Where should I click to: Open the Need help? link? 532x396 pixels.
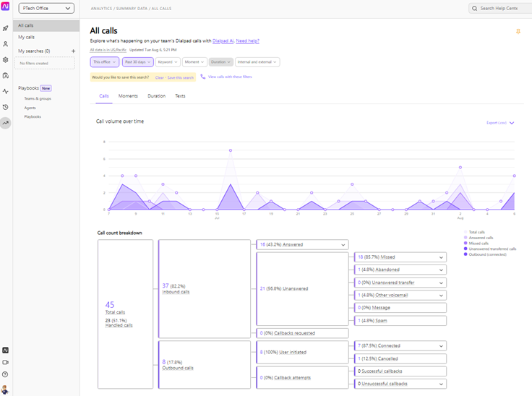pos(248,41)
